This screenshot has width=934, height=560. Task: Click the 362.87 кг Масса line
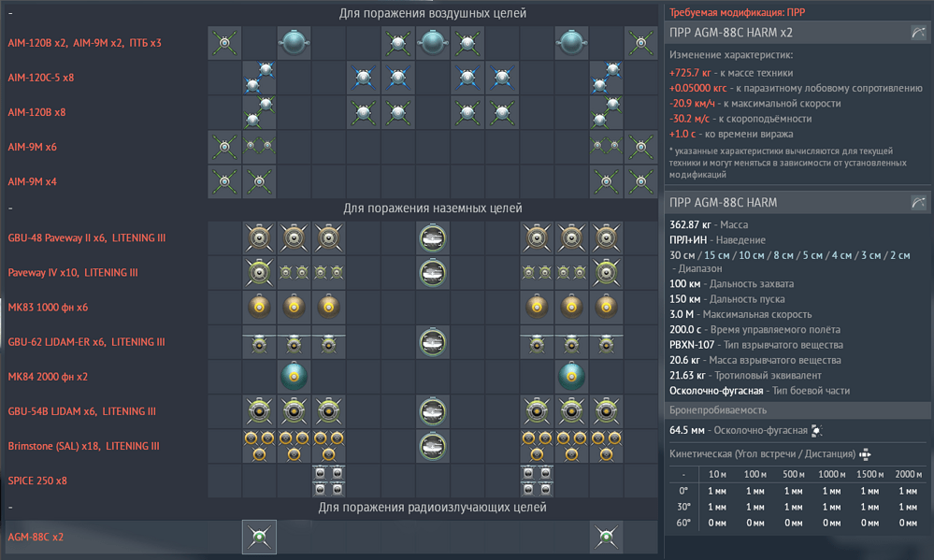click(x=709, y=224)
